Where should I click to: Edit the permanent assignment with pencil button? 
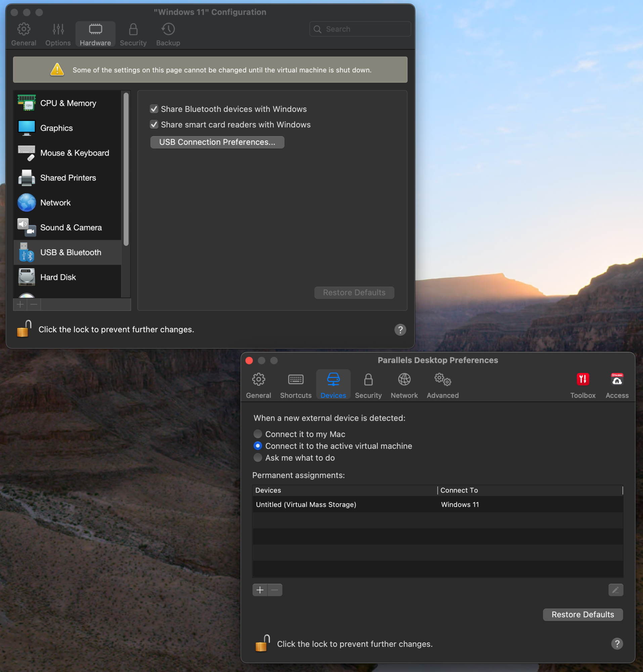coord(615,590)
